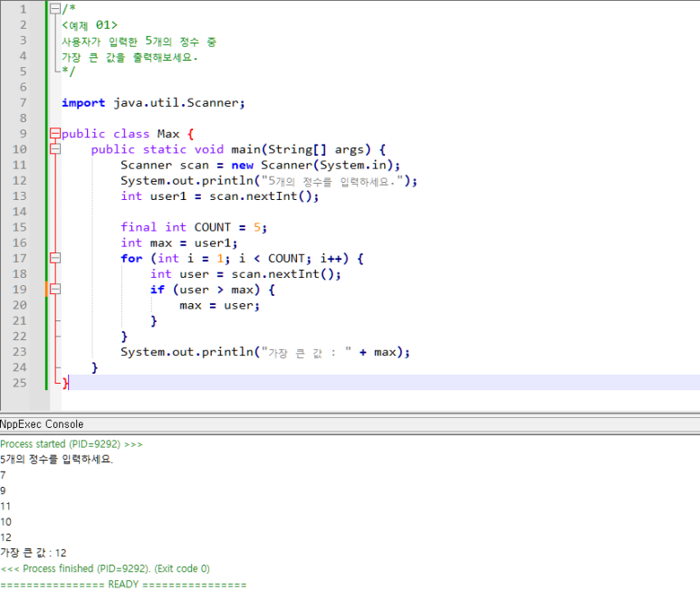The height and width of the screenshot is (609, 700).
Task: Collapse the if block fold at line 19
Action: coord(55,289)
